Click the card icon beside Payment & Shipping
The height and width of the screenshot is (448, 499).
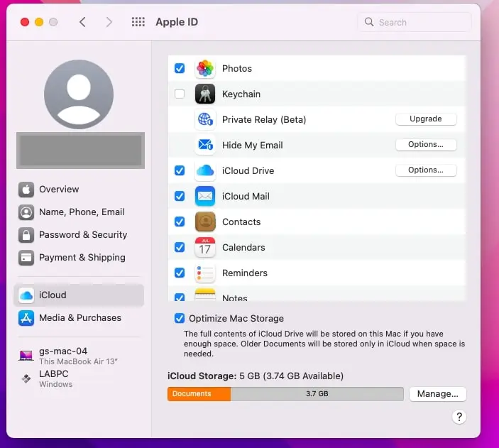[26, 258]
